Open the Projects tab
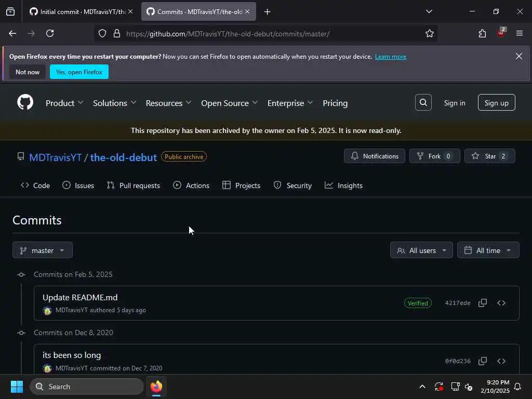The image size is (532, 399). [x=241, y=185]
